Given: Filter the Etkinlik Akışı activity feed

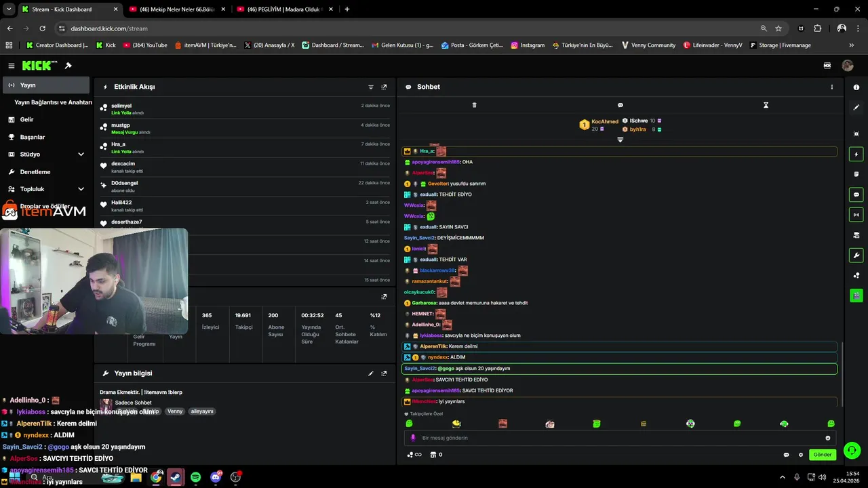Looking at the screenshot, I should (371, 87).
